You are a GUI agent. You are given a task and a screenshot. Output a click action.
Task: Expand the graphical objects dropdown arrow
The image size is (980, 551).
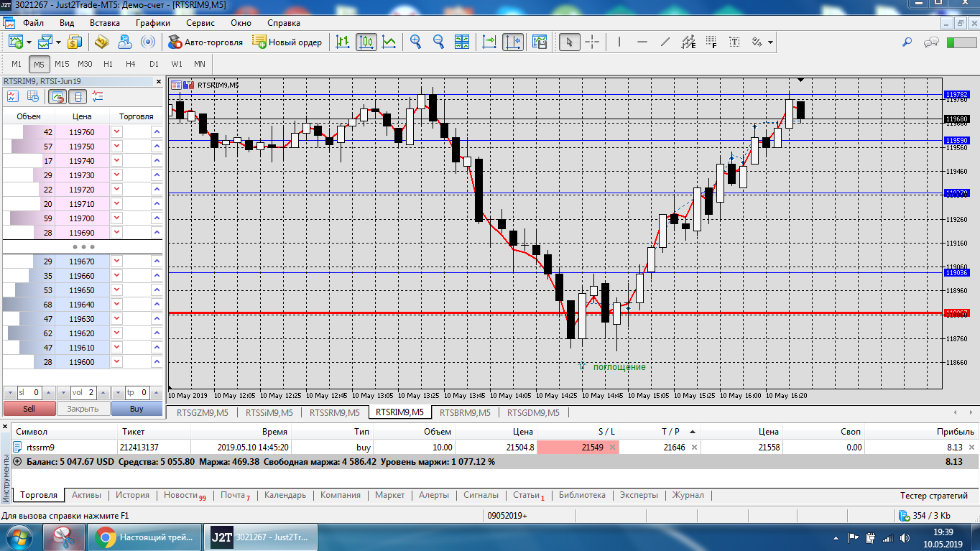771,42
